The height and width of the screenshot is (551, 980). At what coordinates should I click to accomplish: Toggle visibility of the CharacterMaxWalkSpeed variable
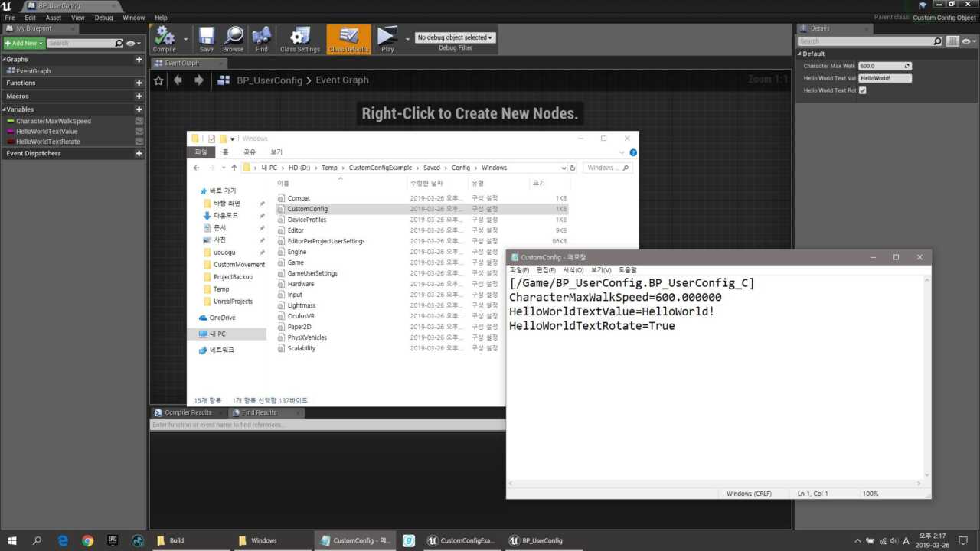[139, 121]
